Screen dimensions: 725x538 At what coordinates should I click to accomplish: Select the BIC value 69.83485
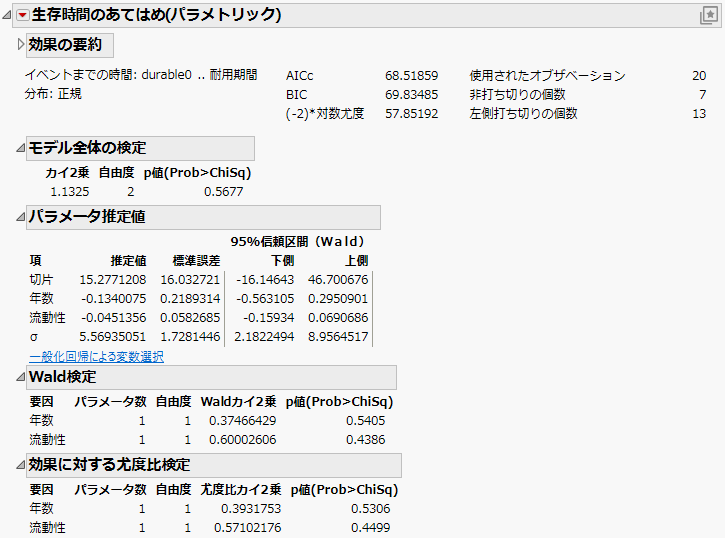(x=412, y=94)
